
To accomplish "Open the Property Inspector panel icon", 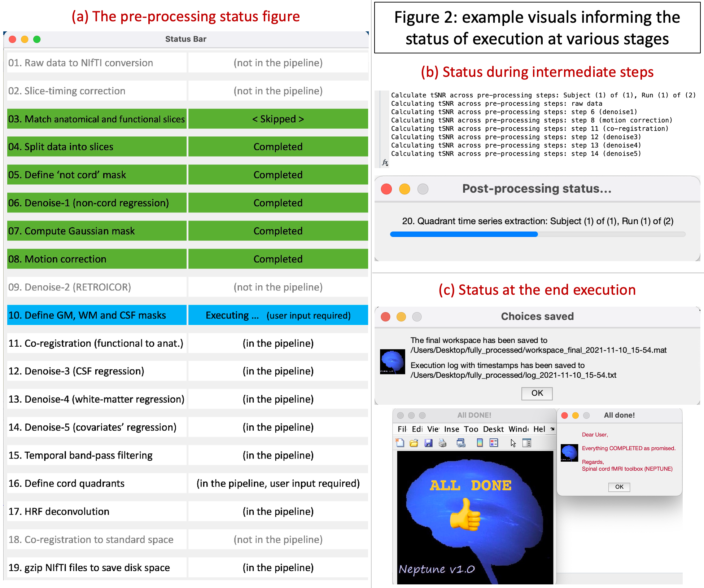I will (527, 443).
